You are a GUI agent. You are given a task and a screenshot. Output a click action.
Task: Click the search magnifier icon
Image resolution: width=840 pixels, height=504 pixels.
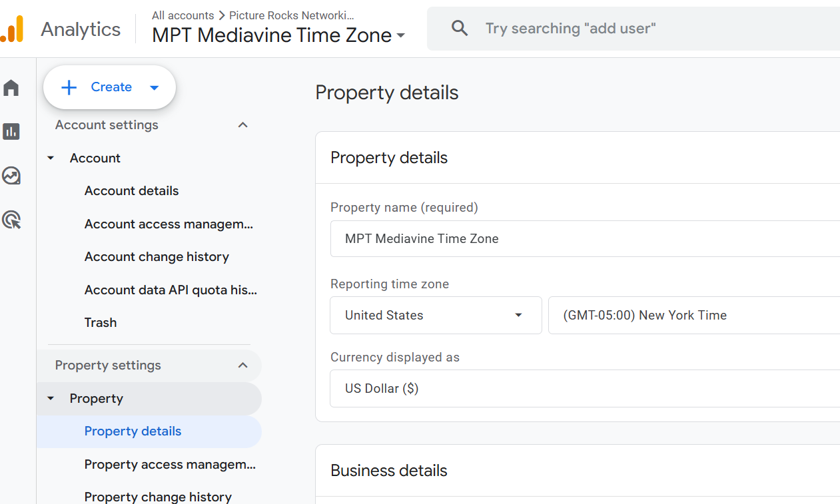tap(460, 29)
